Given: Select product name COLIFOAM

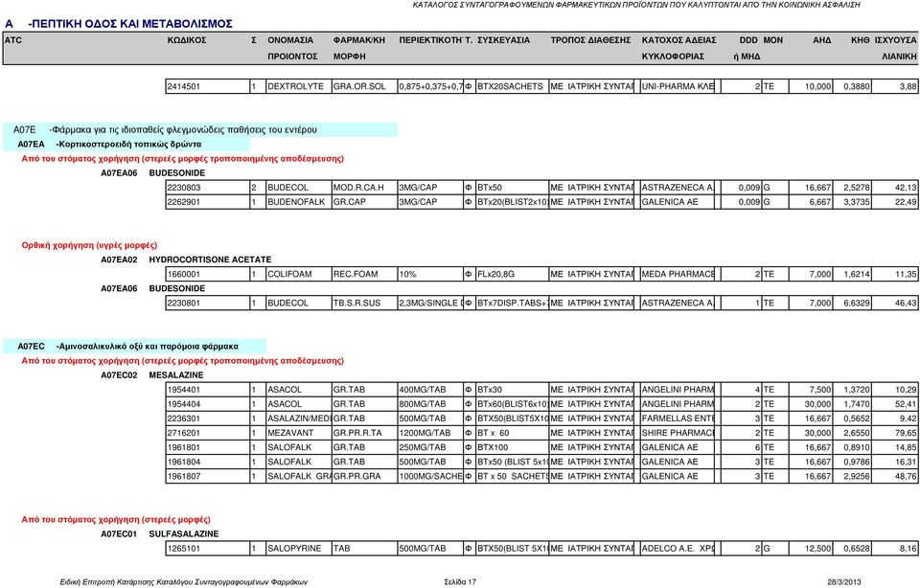Looking at the screenshot, I should 299,274.
